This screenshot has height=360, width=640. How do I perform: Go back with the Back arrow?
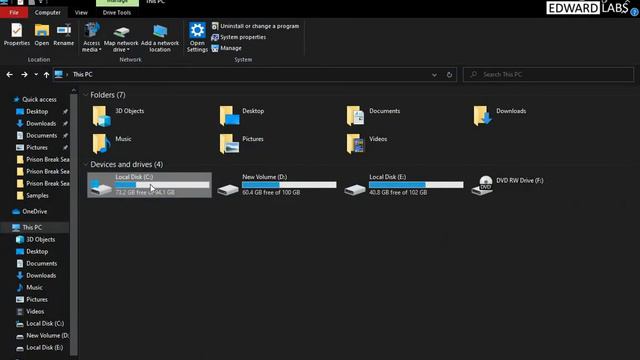9,75
